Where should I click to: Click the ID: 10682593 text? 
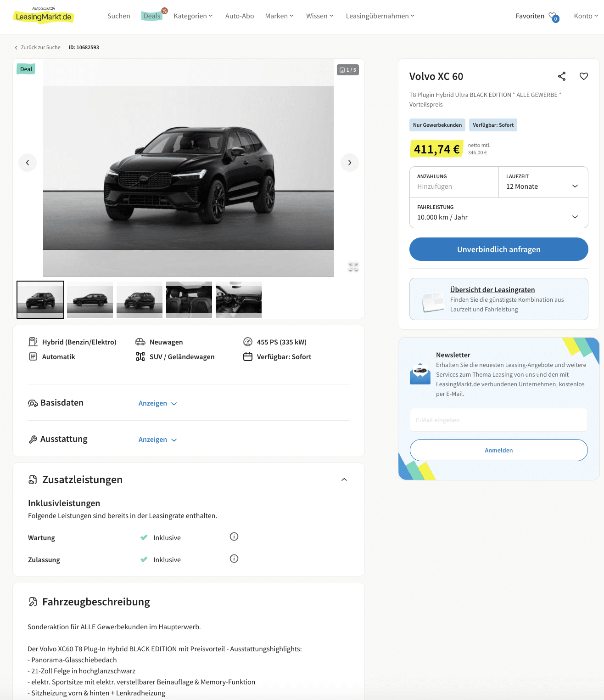click(84, 47)
